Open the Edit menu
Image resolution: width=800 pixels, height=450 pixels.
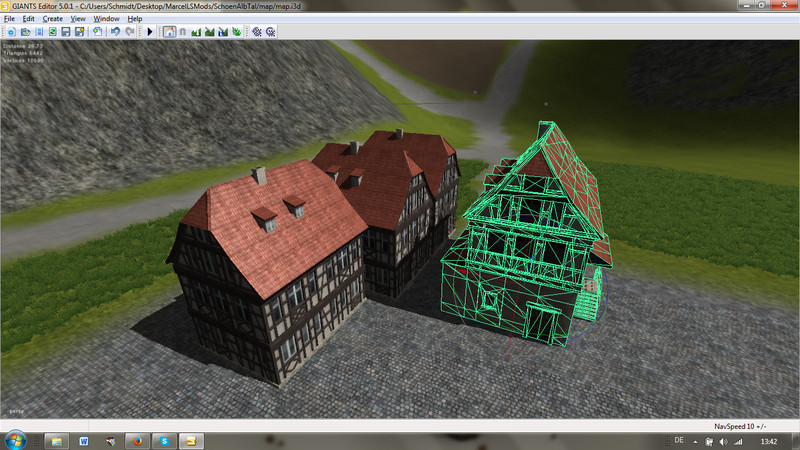tap(29, 19)
